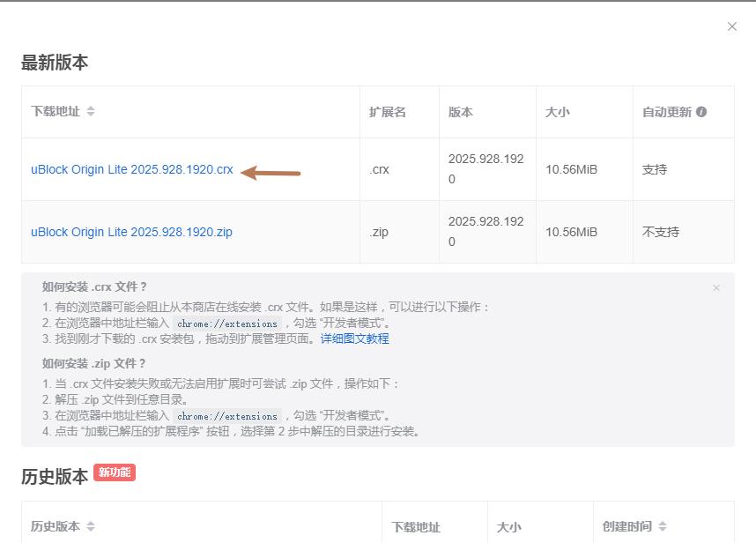Screen dimensions: 756x543
Task: Select the 创建时间 column header
Action: [626, 526]
